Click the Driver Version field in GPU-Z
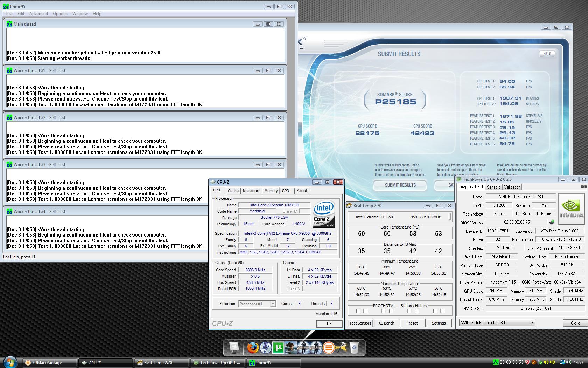Viewport: 588px width, 368px height. point(535,282)
